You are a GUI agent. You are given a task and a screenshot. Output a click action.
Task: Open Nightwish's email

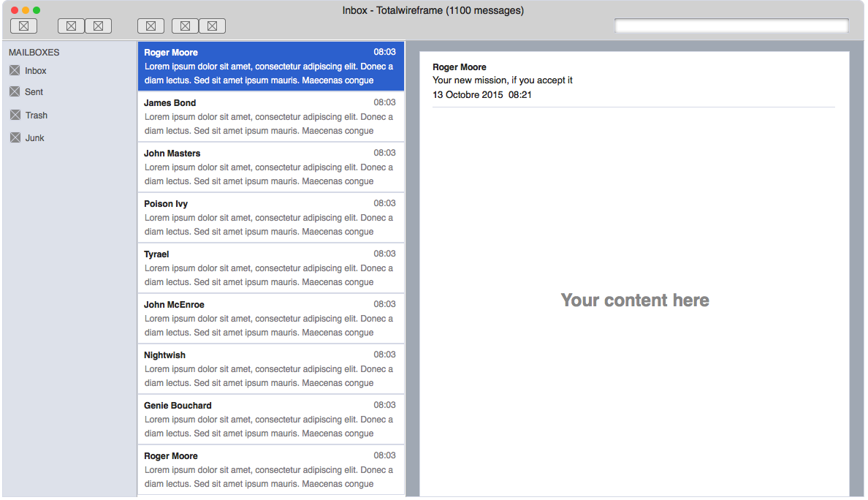[270, 368]
